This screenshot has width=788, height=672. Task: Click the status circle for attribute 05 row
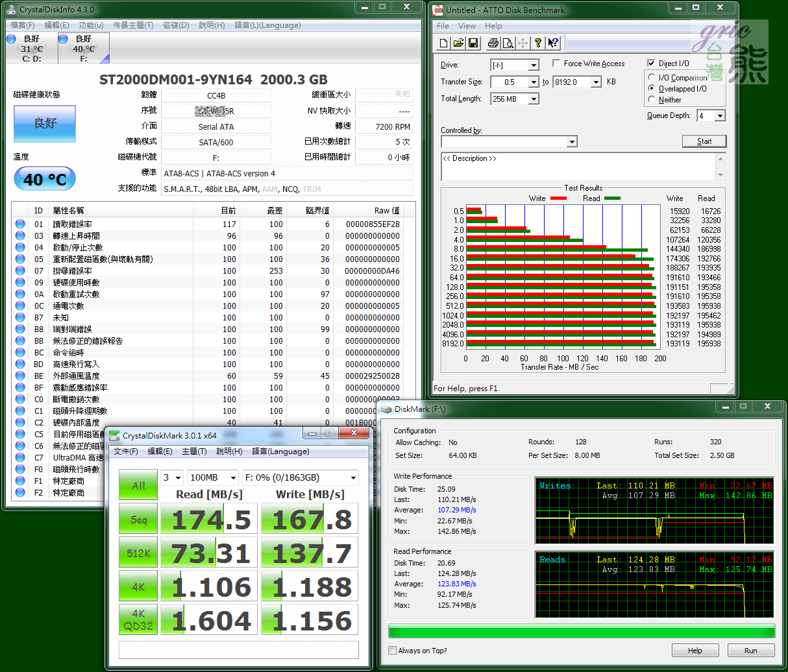20,259
